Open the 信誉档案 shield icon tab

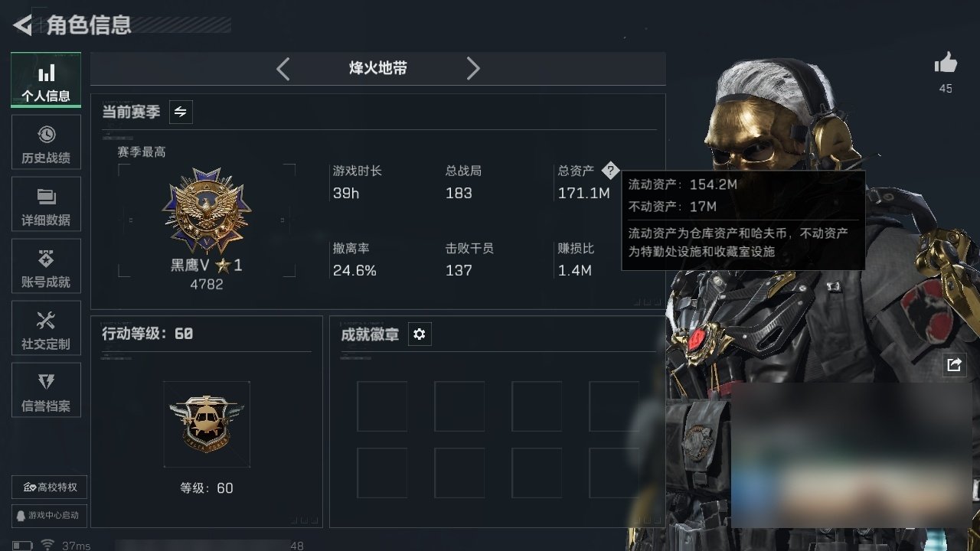[46, 390]
